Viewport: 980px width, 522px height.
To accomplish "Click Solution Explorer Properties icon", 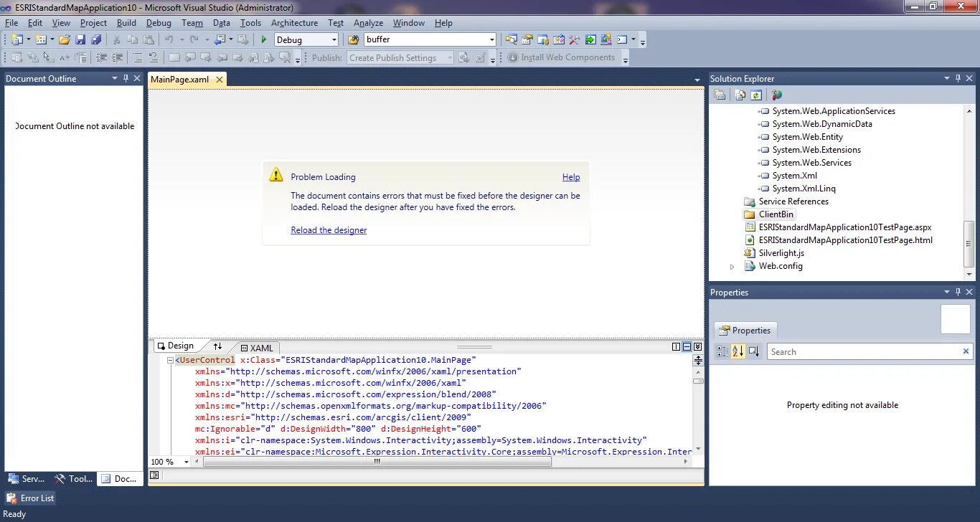I will [720, 95].
